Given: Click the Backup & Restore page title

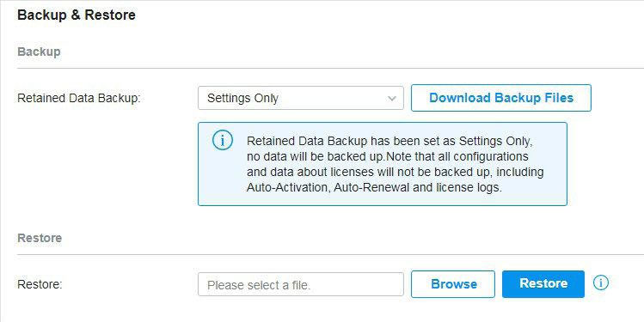Looking at the screenshot, I should tap(77, 15).
